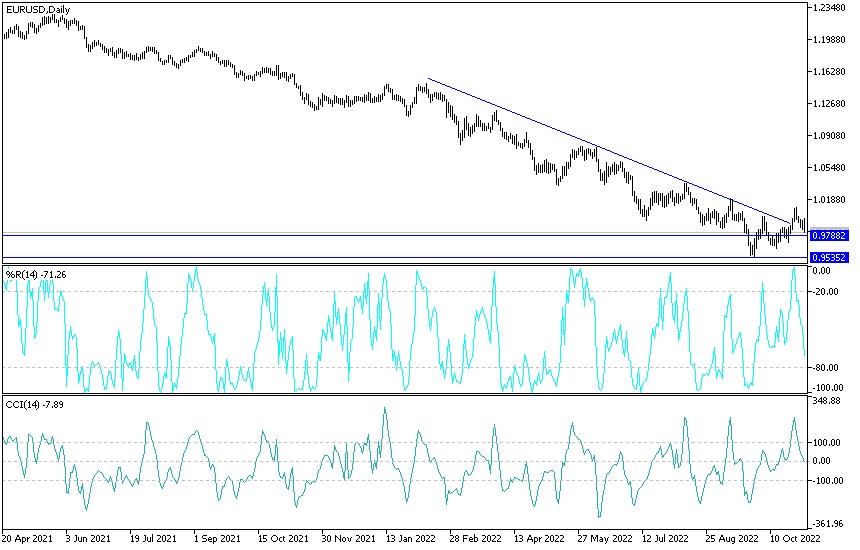This screenshot has height=550, width=860.
Task: Click the 1.05480 price axis value
Action: tap(830, 167)
